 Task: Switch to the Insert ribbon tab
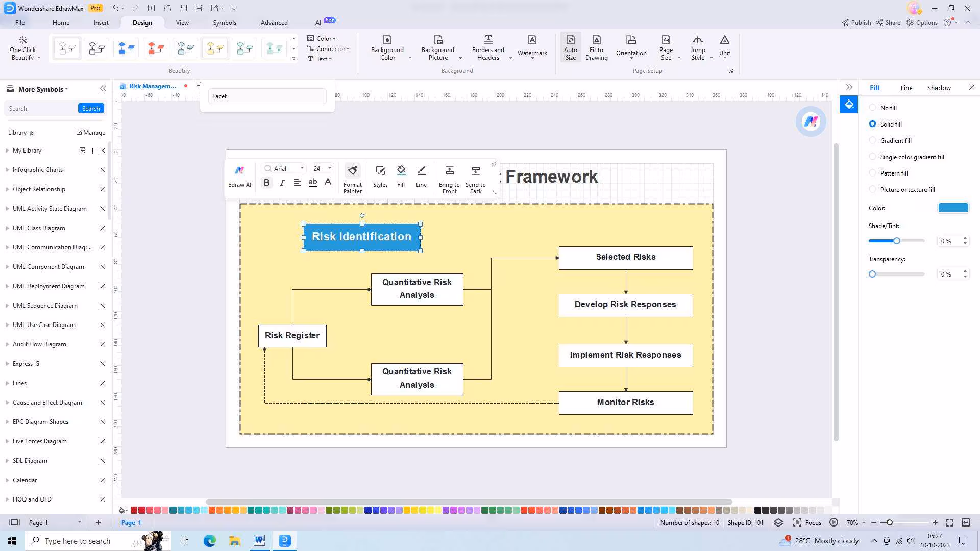click(101, 23)
